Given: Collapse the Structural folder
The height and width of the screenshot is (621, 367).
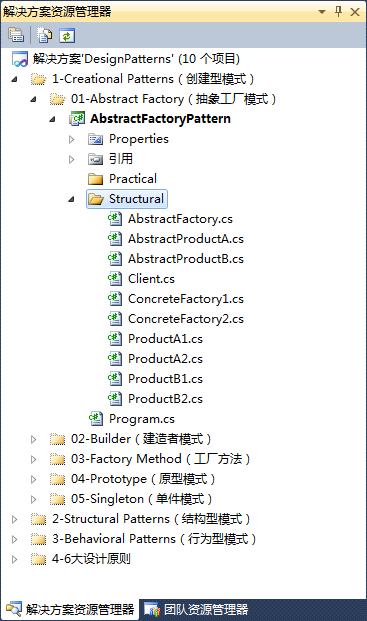Looking at the screenshot, I should click(x=72, y=199).
